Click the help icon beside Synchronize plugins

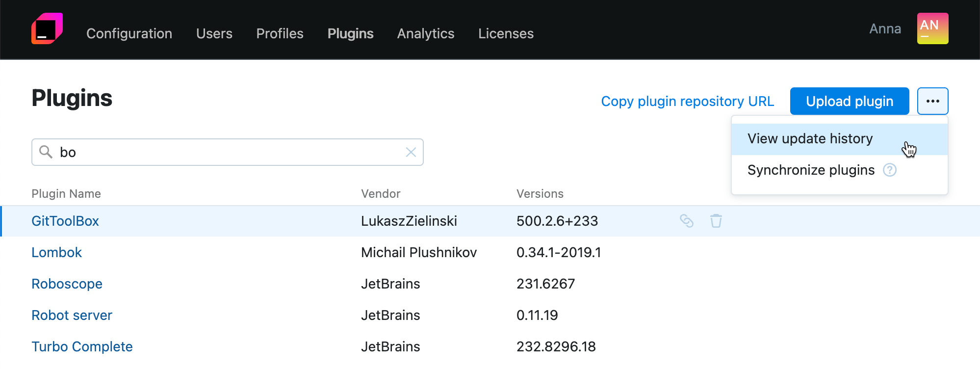click(x=889, y=170)
